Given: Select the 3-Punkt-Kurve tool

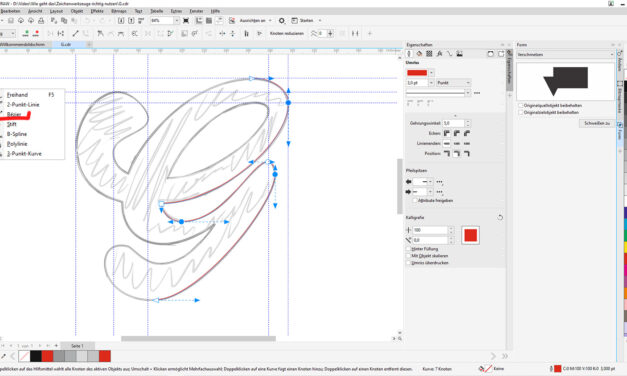Looking at the screenshot, I should [24, 154].
